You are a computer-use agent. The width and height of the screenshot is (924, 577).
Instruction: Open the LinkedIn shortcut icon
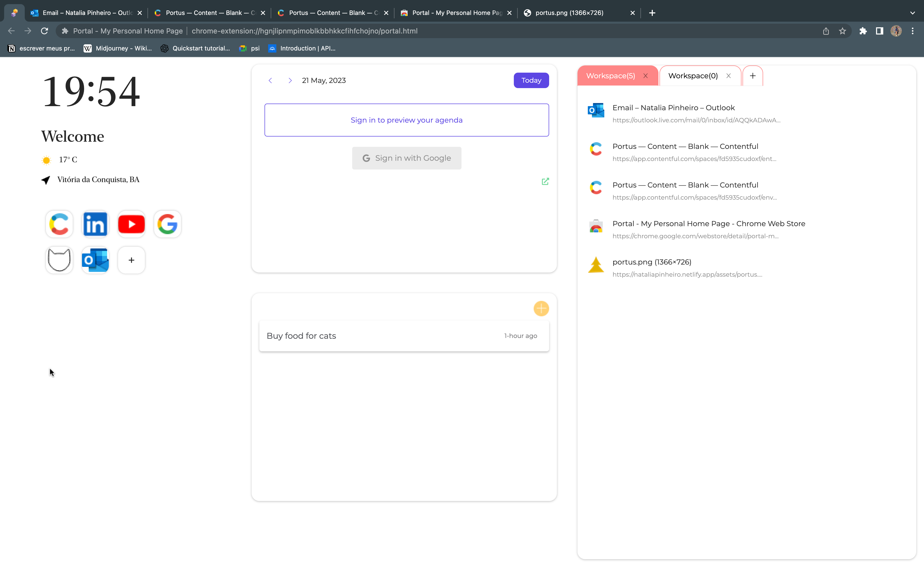coord(95,224)
